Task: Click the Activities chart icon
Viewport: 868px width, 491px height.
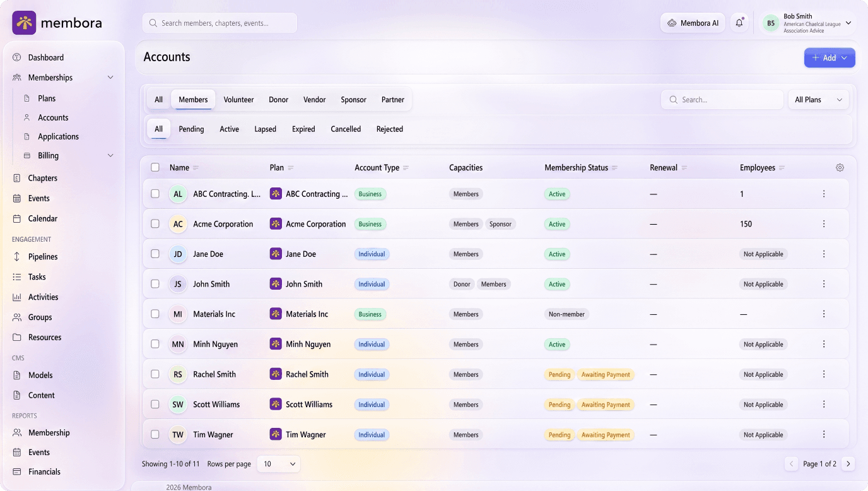Action: [x=17, y=297]
